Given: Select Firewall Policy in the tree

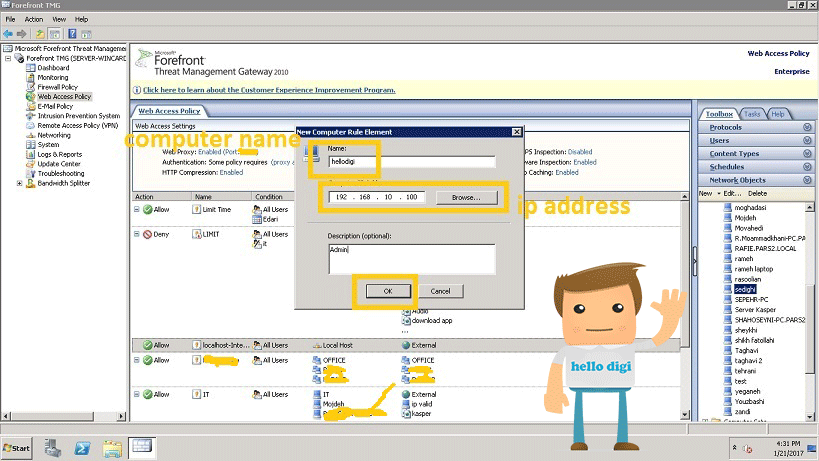Looking at the screenshot, I should [57, 87].
